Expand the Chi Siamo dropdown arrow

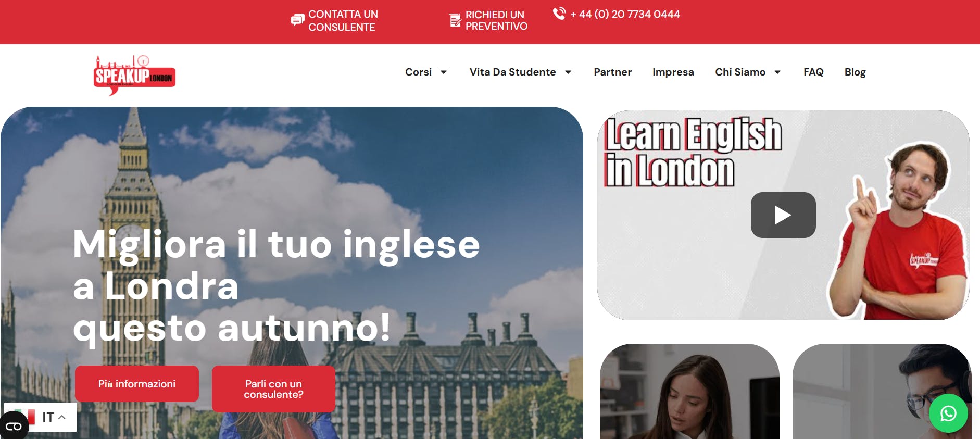(x=777, y=72)
